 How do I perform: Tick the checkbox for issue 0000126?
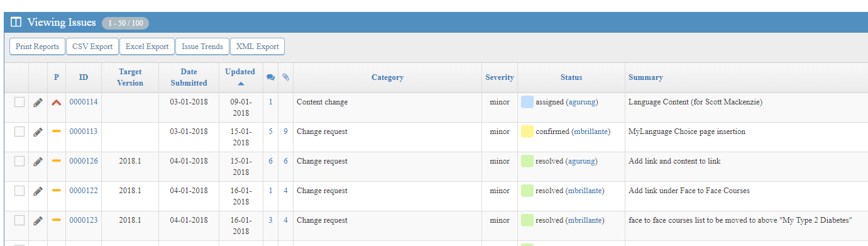19,161
